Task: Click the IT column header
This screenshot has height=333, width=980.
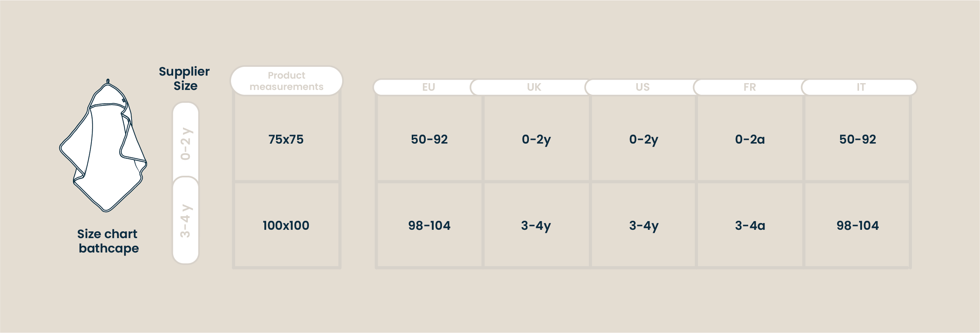Action: (x=861, y=87)
